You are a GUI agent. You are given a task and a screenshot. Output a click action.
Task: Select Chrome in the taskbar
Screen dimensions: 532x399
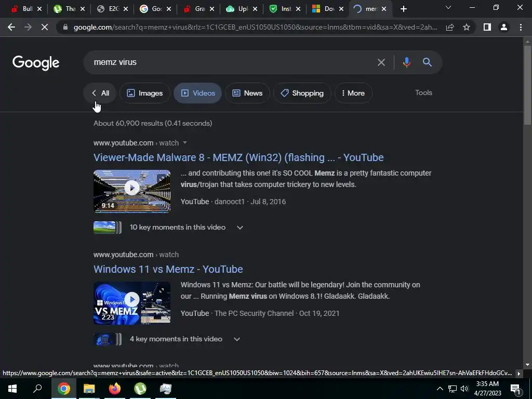coord(63,389)
